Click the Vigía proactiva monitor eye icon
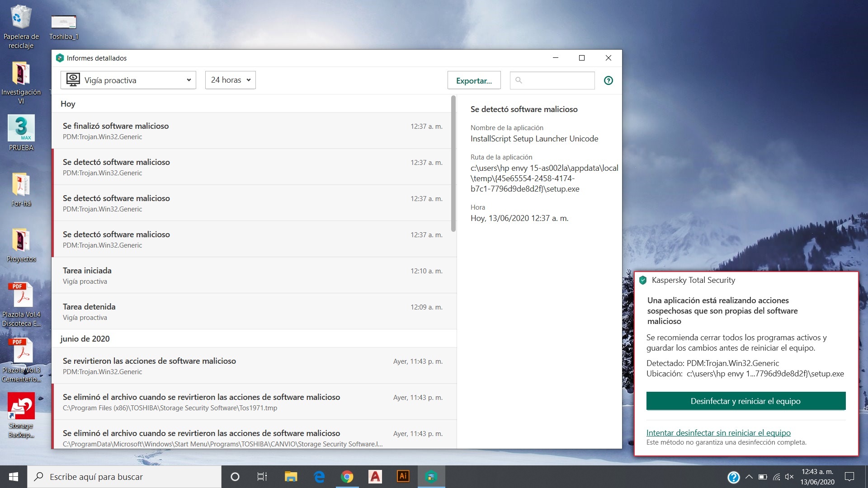This screenshot has height=488, width=868. (73, 80)
